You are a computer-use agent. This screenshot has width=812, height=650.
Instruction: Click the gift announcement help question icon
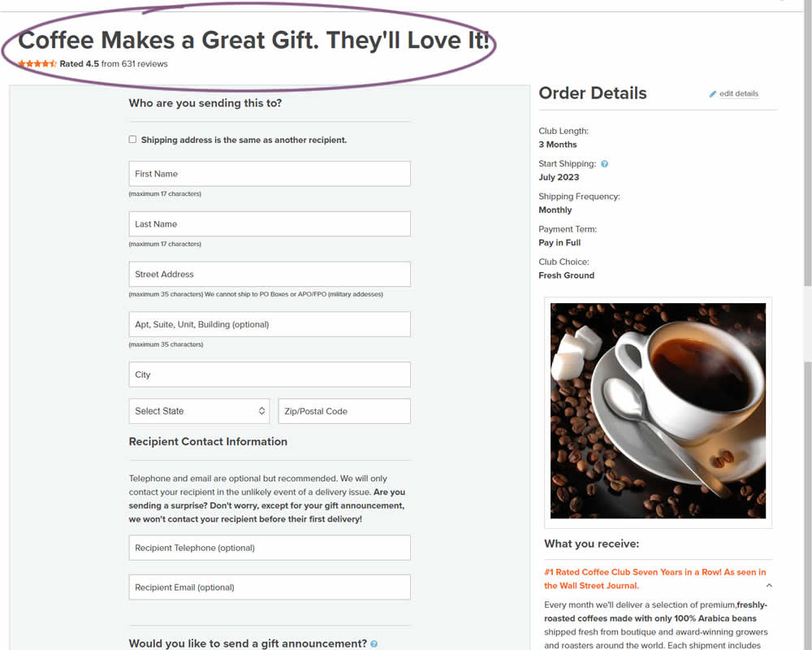(374, 643)
